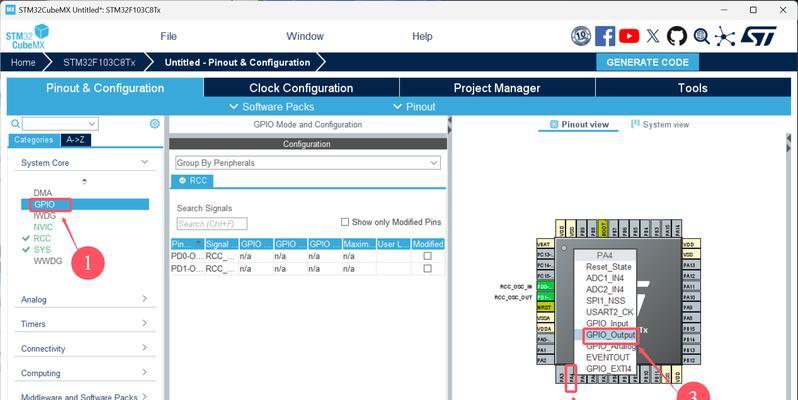This screenshot has height=400, width=798.
Task: Open the Window menu
Action: (x=305, y=36)
